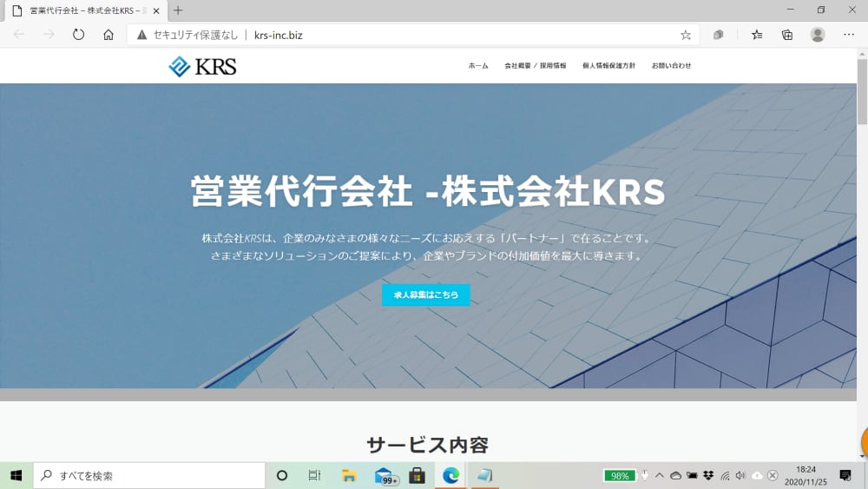Open the Windows Start menu
This screenshot has width=868, height=489.
point(16,475)
